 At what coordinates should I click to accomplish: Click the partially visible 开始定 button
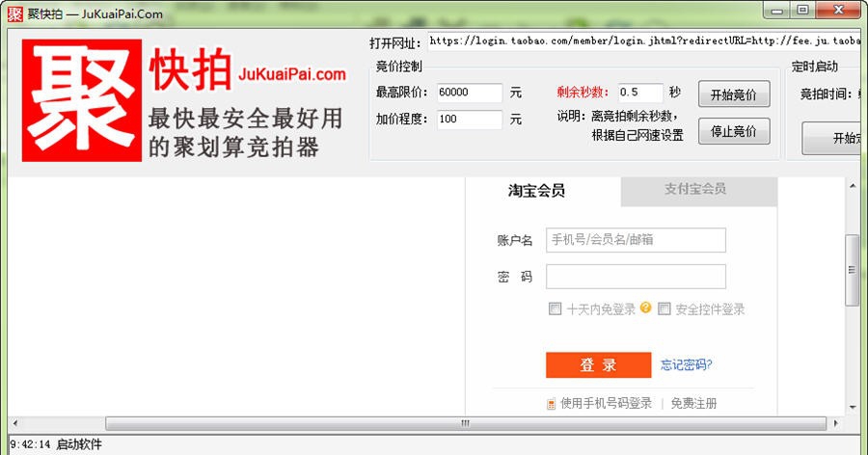[x=831, y=138]
